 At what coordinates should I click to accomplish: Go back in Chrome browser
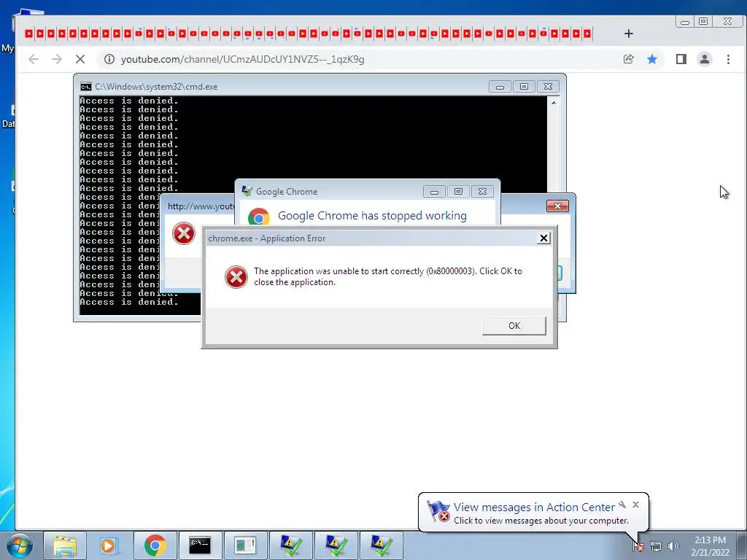click(34, 59)
